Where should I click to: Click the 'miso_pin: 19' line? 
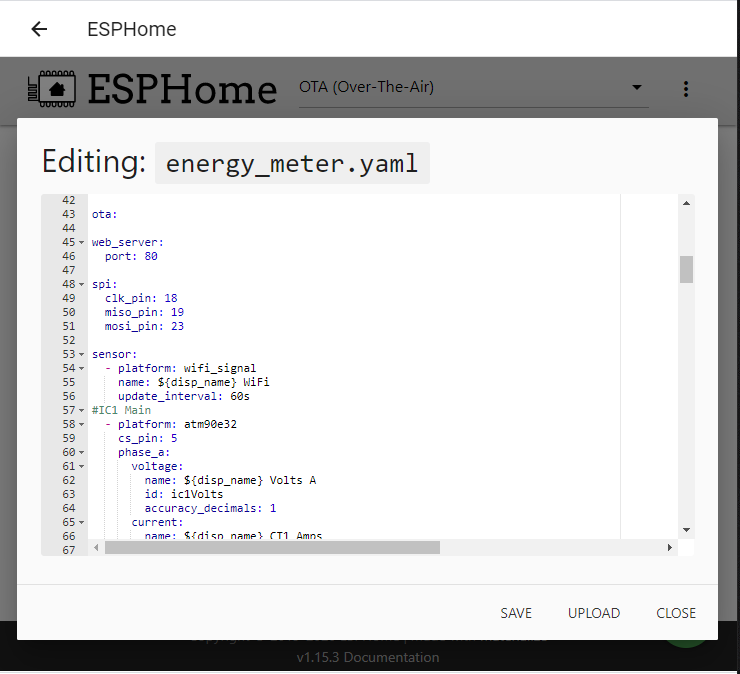pos(144,312)
